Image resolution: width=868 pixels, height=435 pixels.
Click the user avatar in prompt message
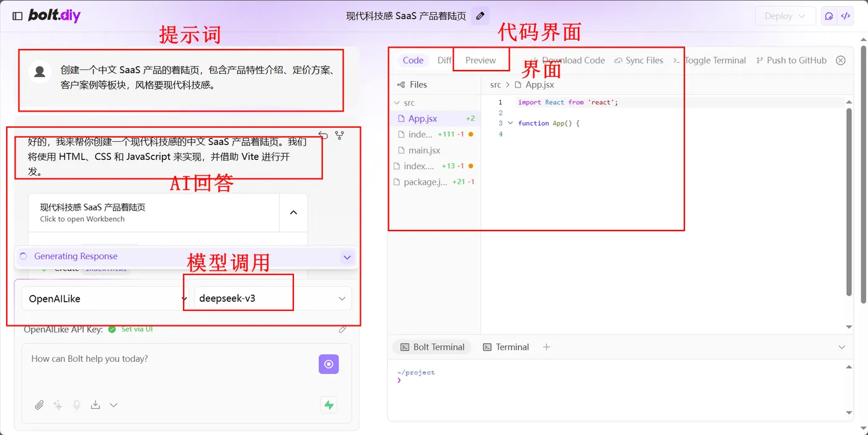click(x=40, y=72)
